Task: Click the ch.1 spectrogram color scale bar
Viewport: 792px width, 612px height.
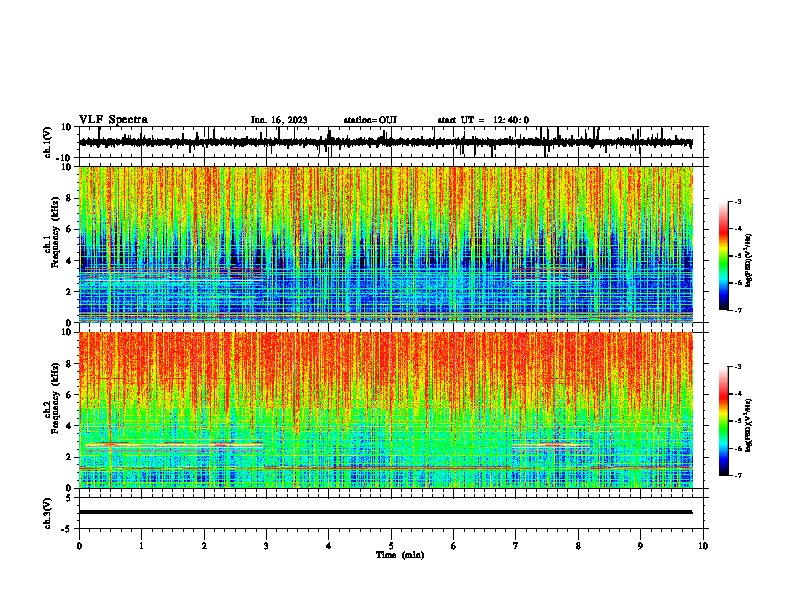Action: pyautogui.click(x=724, y=256)
